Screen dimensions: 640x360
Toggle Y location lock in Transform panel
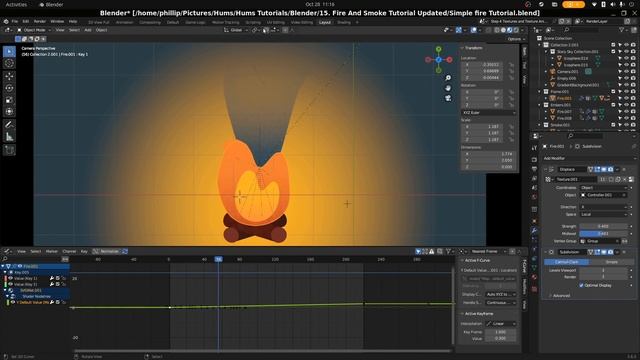click(511, 71)
